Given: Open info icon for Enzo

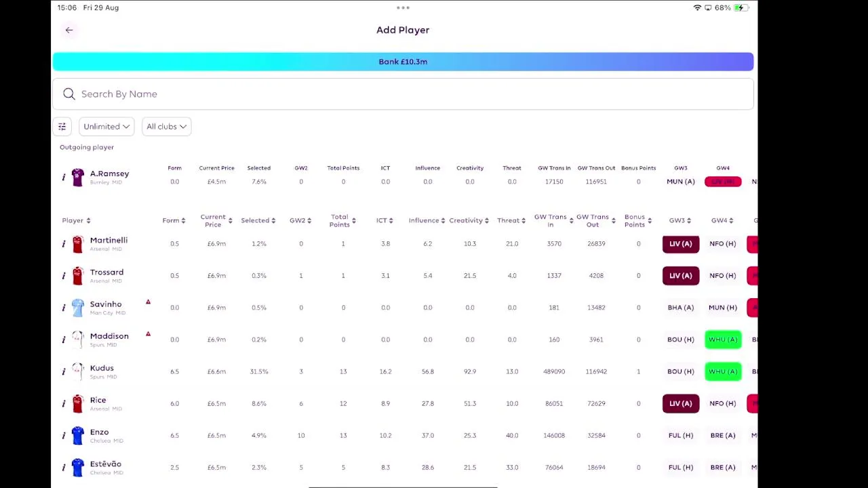Looking at the screenshot, I should [64, 436].
